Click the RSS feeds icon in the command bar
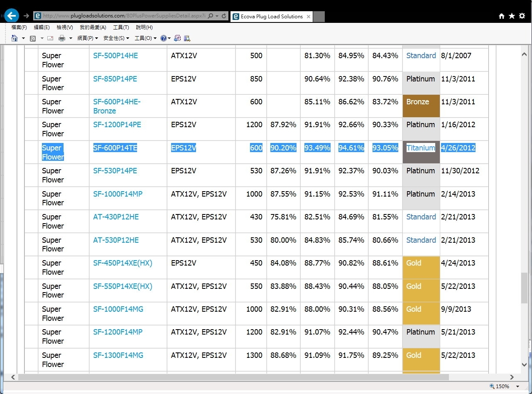Screen dimensions: 532x394 tap(32, 38)
